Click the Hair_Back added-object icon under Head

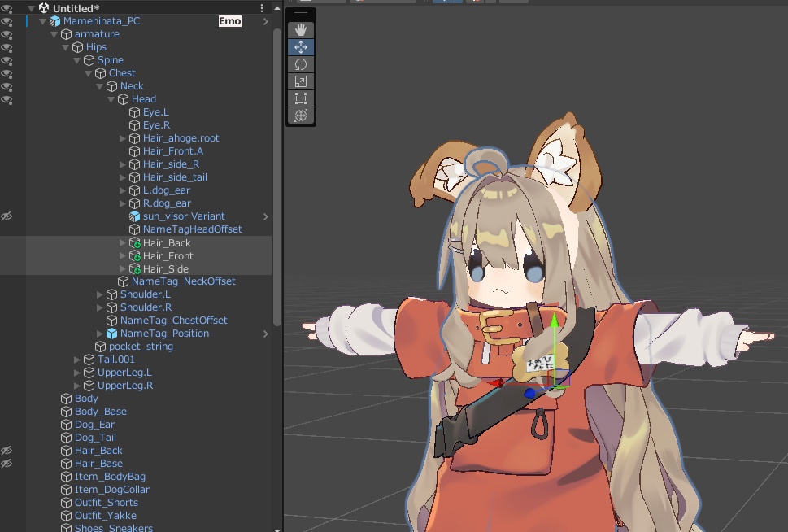(135, 243)
